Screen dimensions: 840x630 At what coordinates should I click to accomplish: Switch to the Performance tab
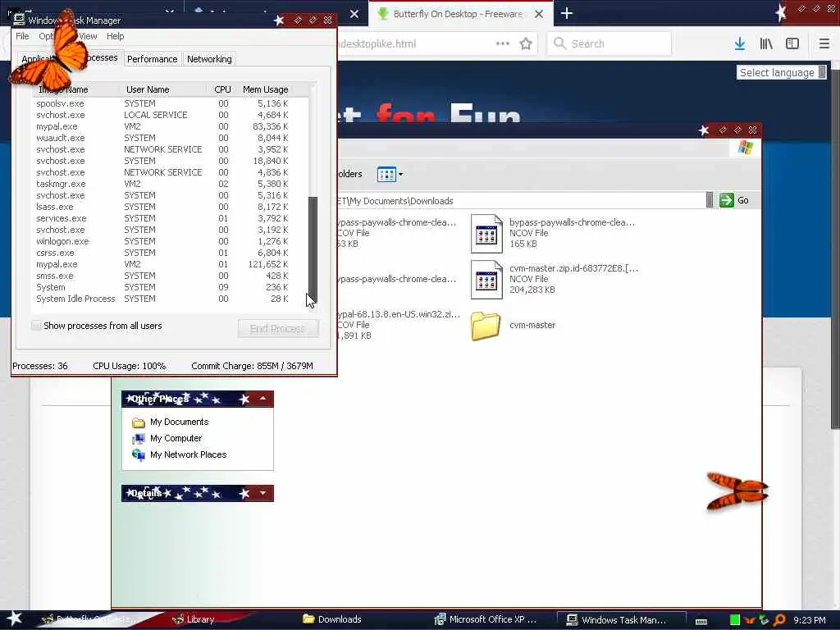[152, 59]
